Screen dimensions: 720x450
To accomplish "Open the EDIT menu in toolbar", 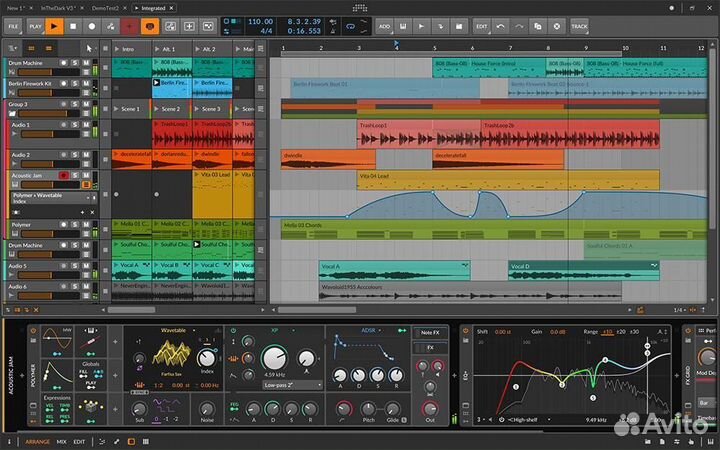I will tap(482, 26).
